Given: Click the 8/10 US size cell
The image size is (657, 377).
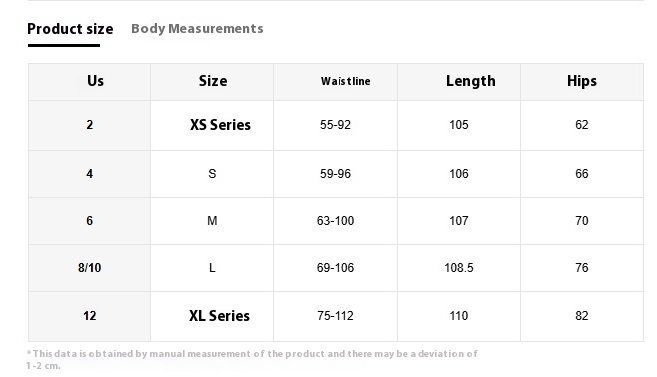Looking at the screenshot, I should click(x=89, y=268).
